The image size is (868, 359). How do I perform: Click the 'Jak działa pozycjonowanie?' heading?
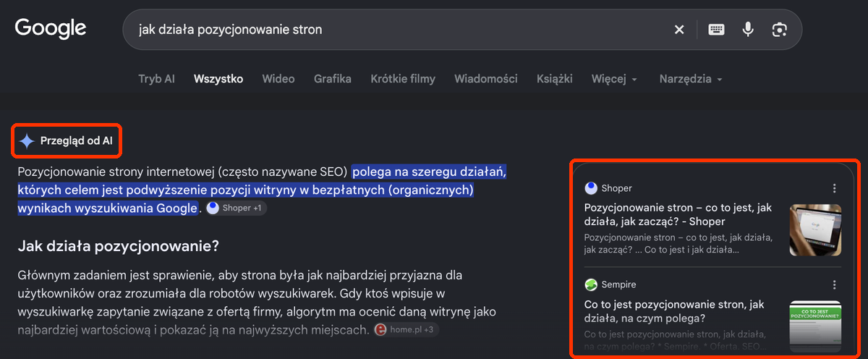tap(118, 246)
